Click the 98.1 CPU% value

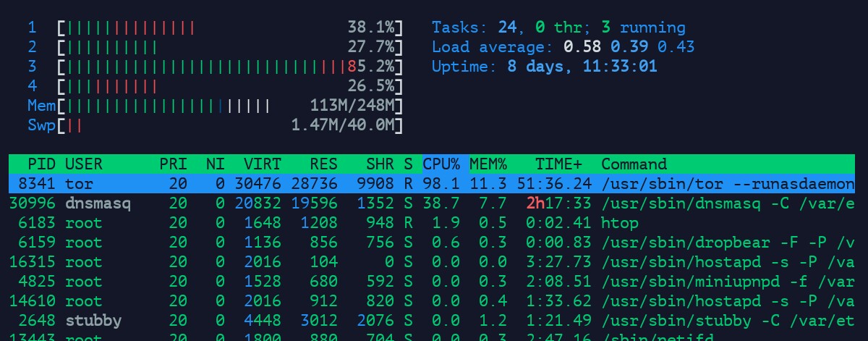coord(441,184)
